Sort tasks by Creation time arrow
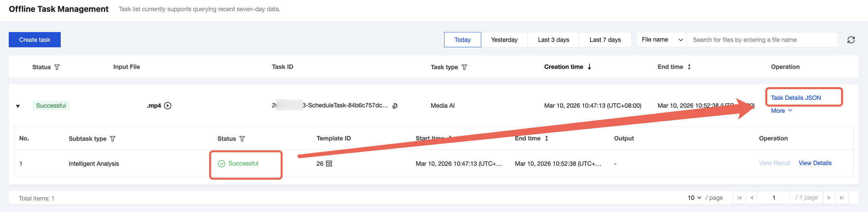 pos(589,67)
